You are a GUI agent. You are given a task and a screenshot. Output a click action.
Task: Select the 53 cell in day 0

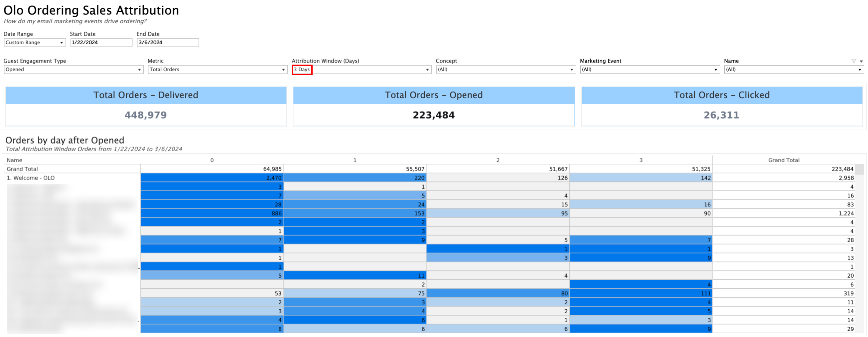point(212,293)
